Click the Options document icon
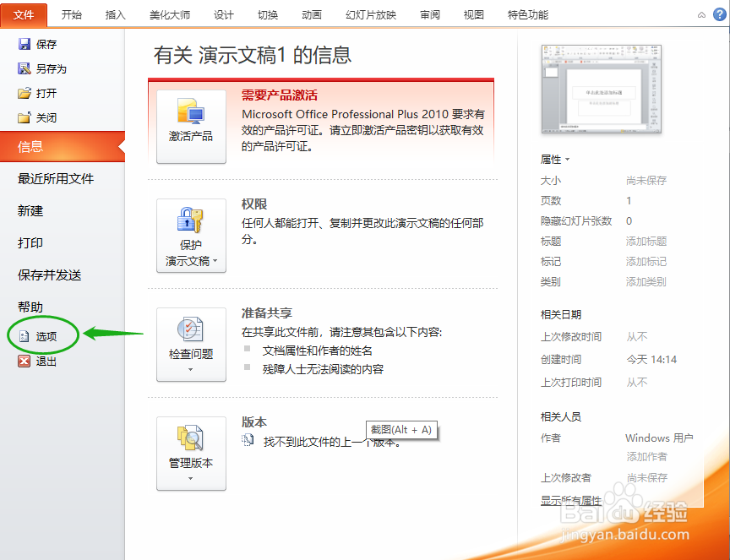Viewport: 730px width, 560px height. [x=25, y=336]
